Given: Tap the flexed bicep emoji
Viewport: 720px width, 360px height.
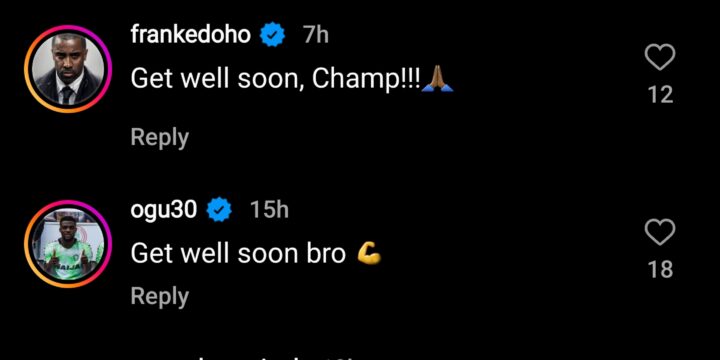Looking at the screenshot, I should click(369, 253).
